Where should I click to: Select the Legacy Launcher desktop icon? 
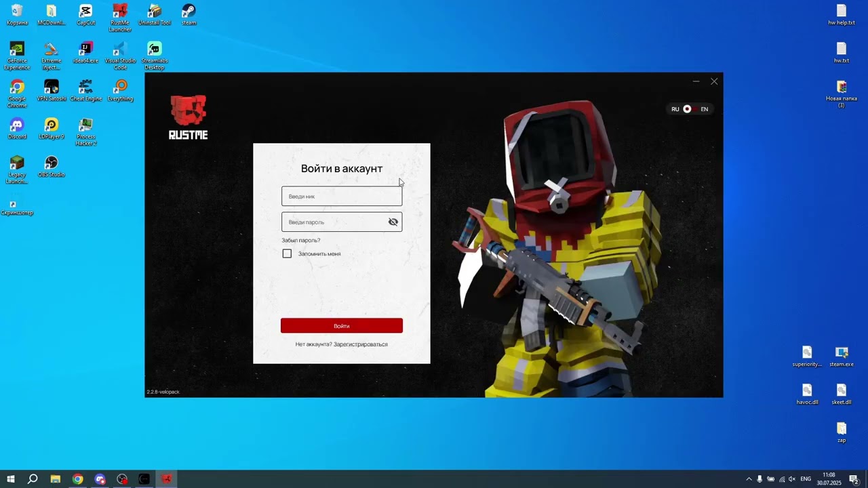pyautogui.click(x=17, y=170)
